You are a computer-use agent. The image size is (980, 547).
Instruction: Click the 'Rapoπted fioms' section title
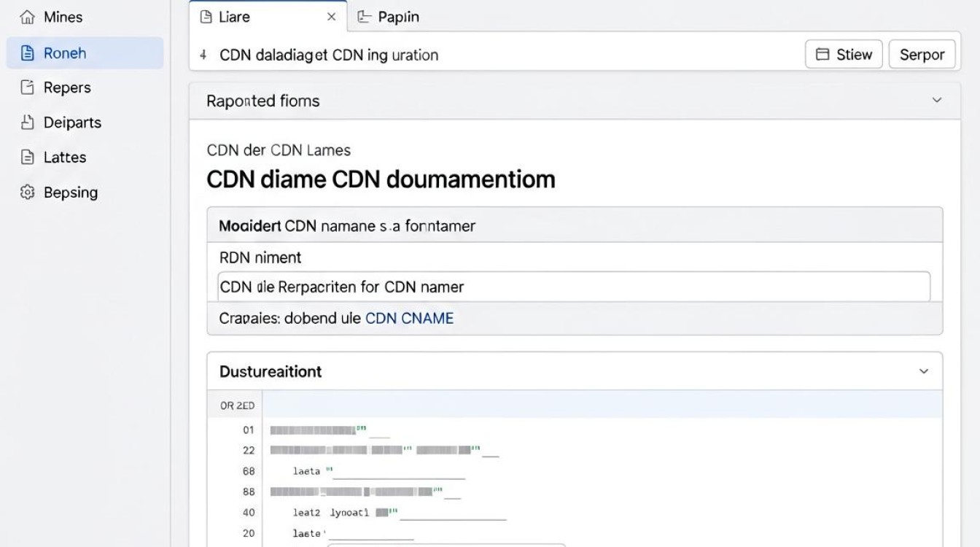[x=263, y=101]
